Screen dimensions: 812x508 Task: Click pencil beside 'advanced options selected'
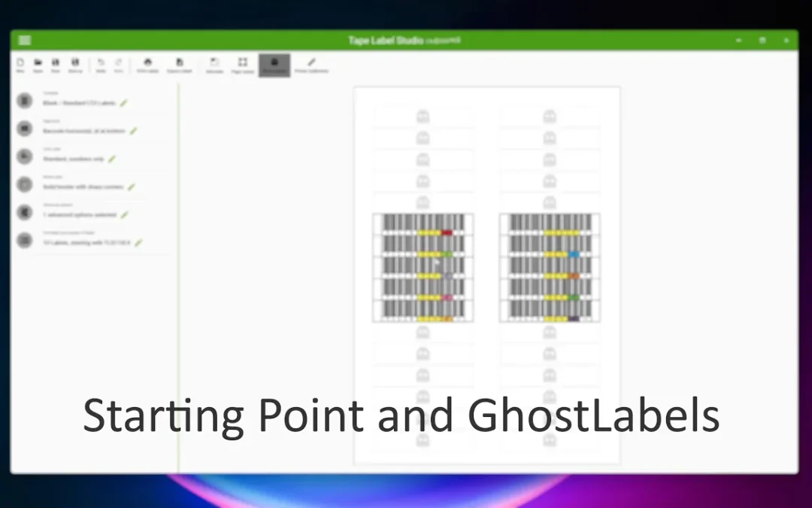[x=124, y=215]
